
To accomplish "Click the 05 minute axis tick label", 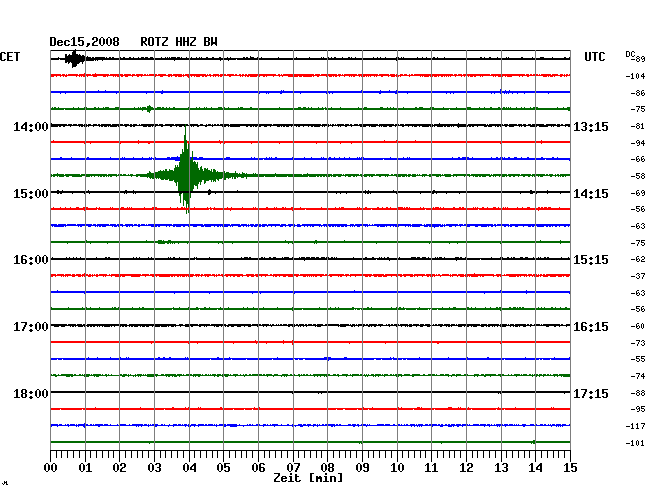I will [x=223, y=468].
